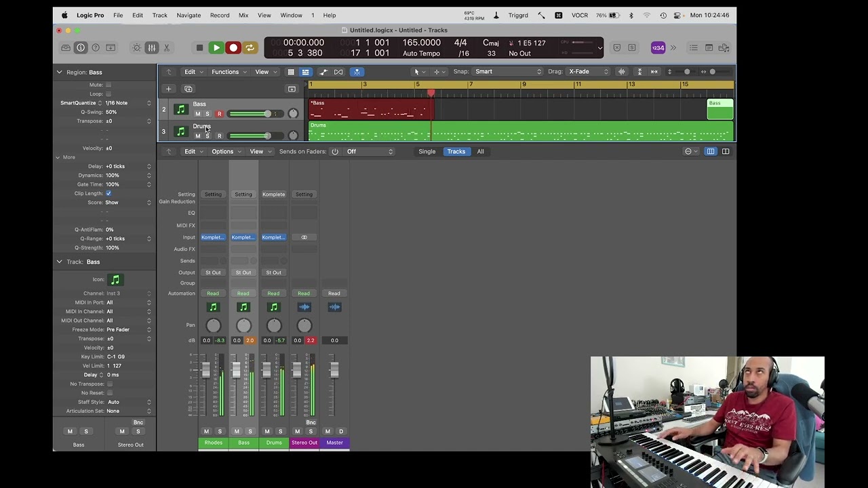Toggle record enable on Drums track
This screenshot has width=868, height=488.
click(x=219, y=136)
